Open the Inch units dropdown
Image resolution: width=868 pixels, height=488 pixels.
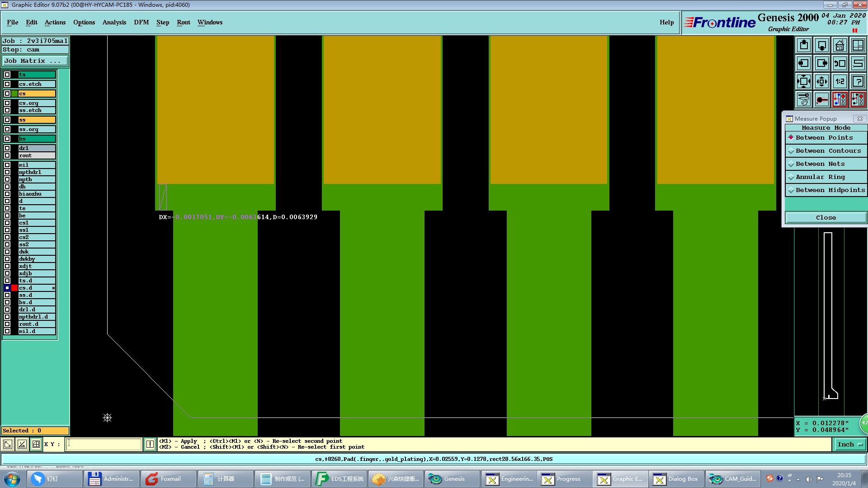pos(850,445)
